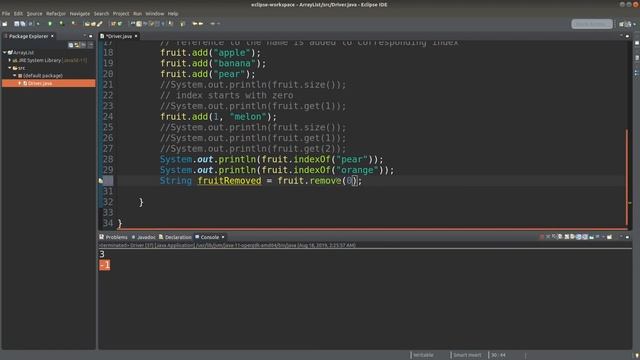Viewport: 640px width, 360px height.
Task: Open the Navigate menu
Action: point(80,13)
